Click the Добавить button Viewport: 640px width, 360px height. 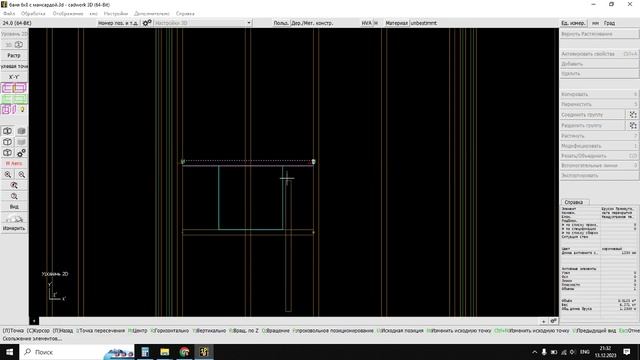click(598, 64)
